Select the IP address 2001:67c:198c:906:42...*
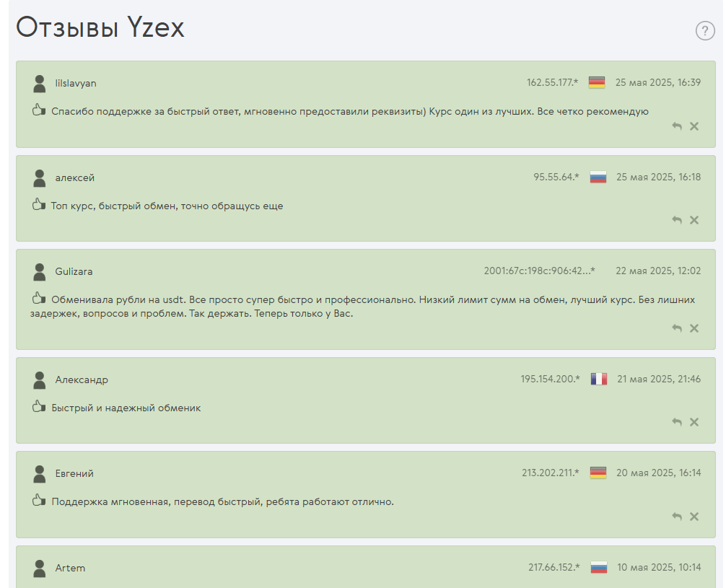This screenshot has width=726, height=588. [x=539, y=271]
